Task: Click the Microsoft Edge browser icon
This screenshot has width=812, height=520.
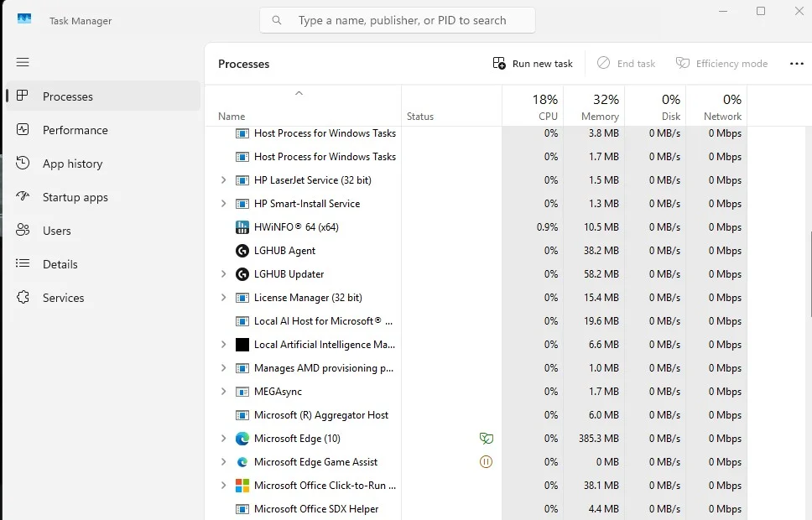Action: click(242, 439)
